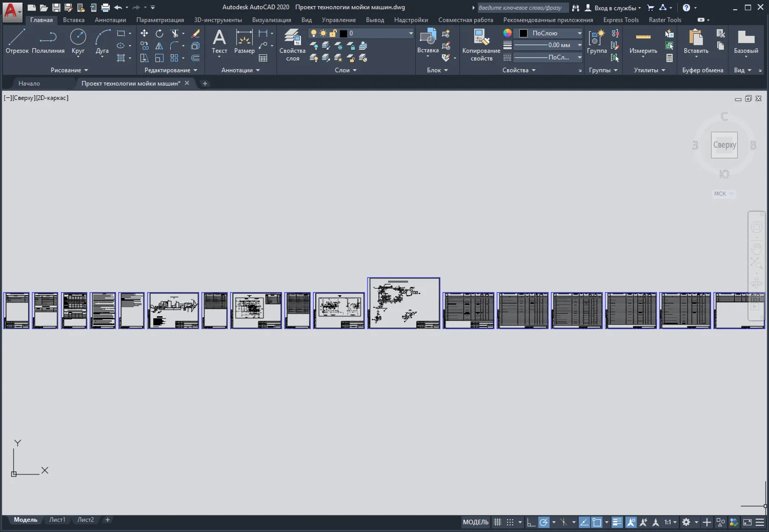Screen dimensions: 769x532
Task: Select the Дуга (arc) tool
Action: click(x=102, y=41)
